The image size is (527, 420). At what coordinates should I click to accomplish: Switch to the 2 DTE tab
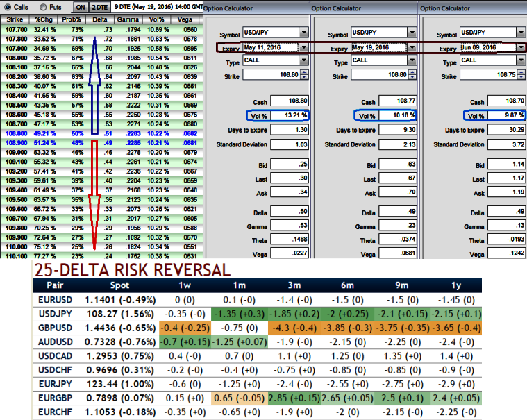100,7
